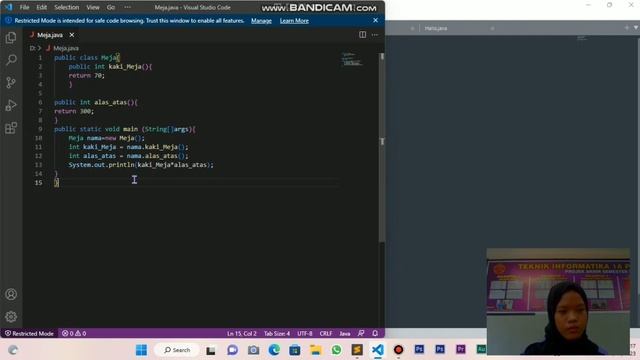Click the Split Editor Right icon
This screenshot has width=640, height=360.
362,35
